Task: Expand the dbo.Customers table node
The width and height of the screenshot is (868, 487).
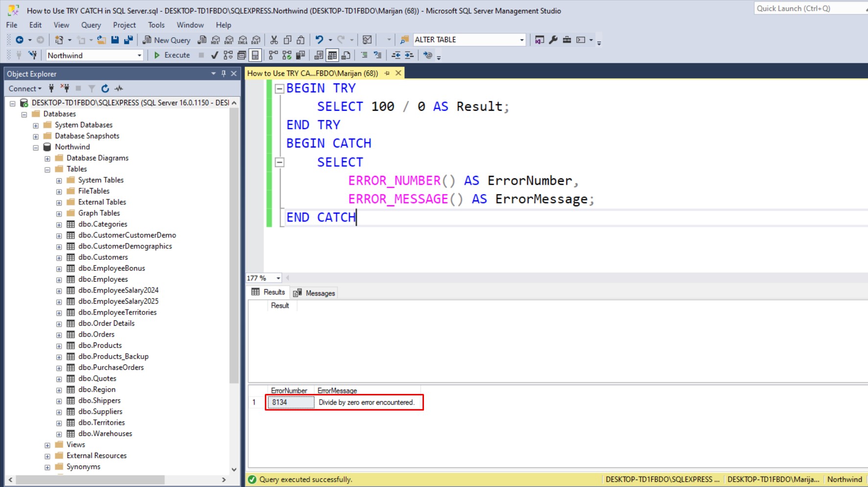Action: 59,258
